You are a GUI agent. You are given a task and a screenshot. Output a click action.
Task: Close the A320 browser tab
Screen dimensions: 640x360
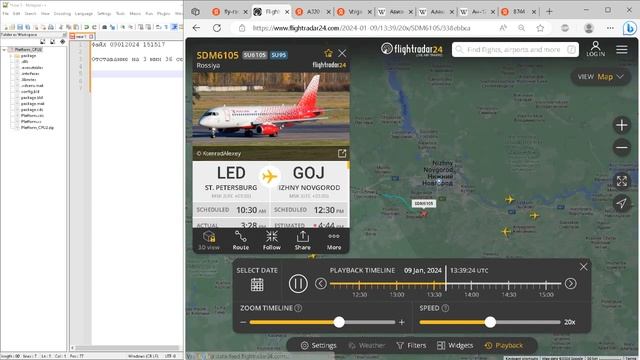(328, 12)
